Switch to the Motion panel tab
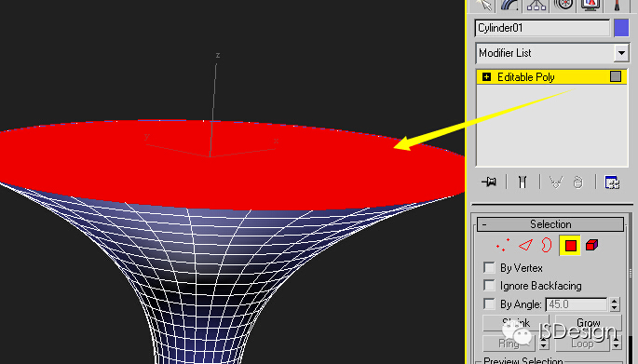The width and height of the screenshot is (638, 364). [x=563, y=6]
